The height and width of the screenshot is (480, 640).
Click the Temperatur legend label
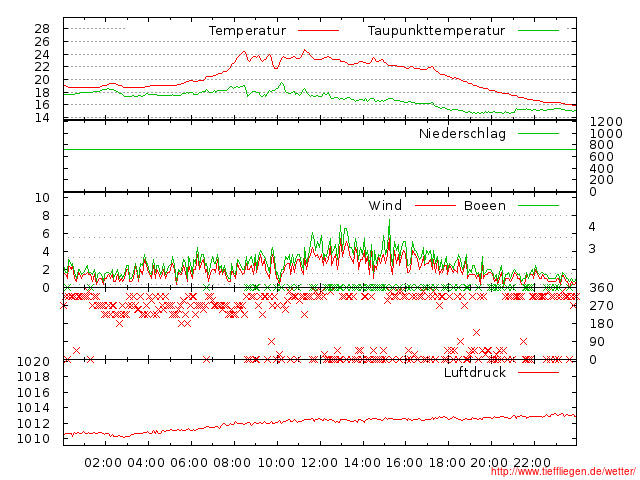(247, 31)
